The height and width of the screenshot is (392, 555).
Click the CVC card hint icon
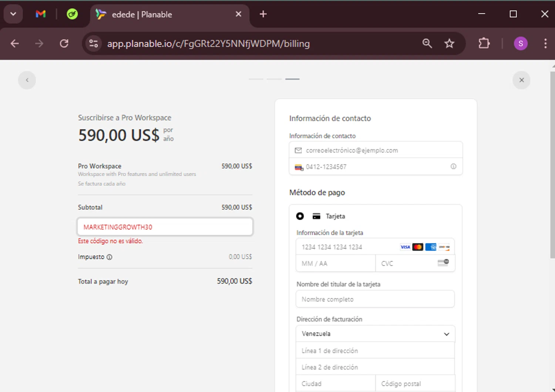click(443, 263)
